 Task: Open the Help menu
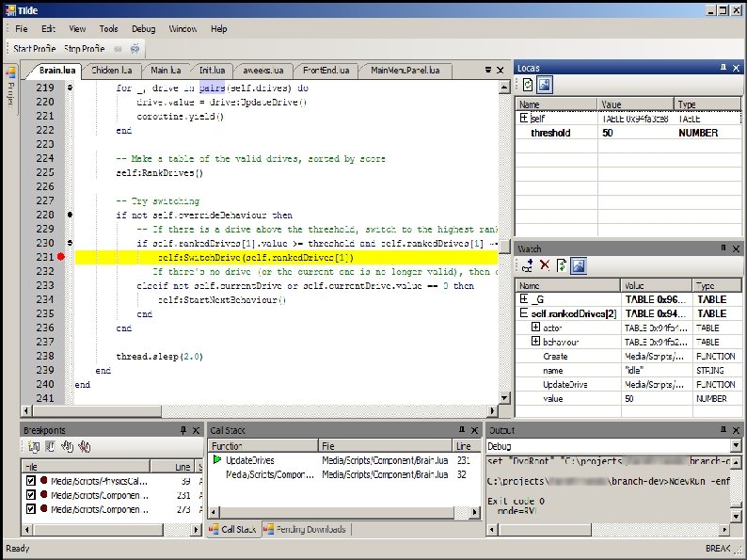coord(218,28)
